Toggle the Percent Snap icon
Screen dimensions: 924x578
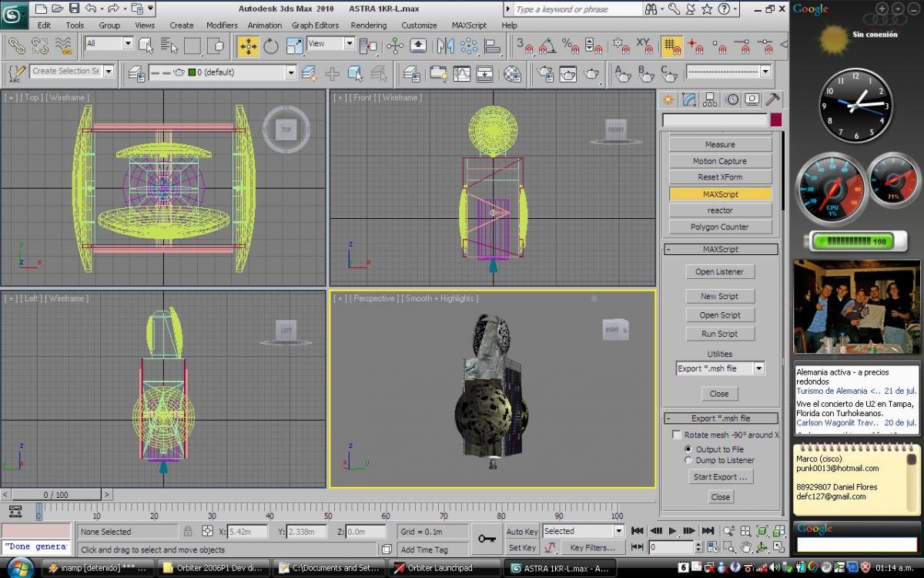tap(571, 46)
